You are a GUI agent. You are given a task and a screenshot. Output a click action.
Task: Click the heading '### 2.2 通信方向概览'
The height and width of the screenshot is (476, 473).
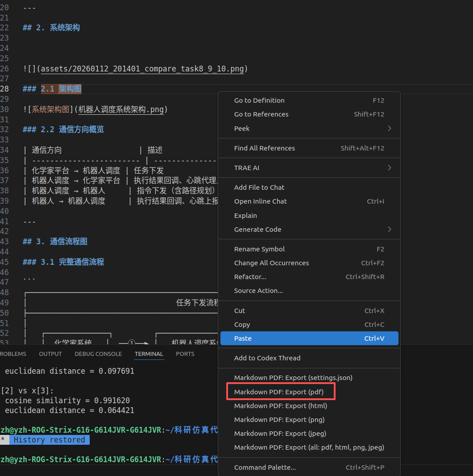point(63,129)
